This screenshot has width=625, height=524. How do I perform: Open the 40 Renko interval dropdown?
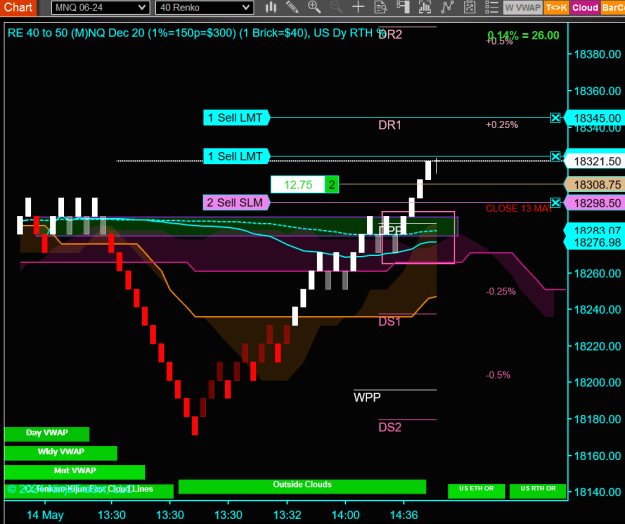(204, 8)
